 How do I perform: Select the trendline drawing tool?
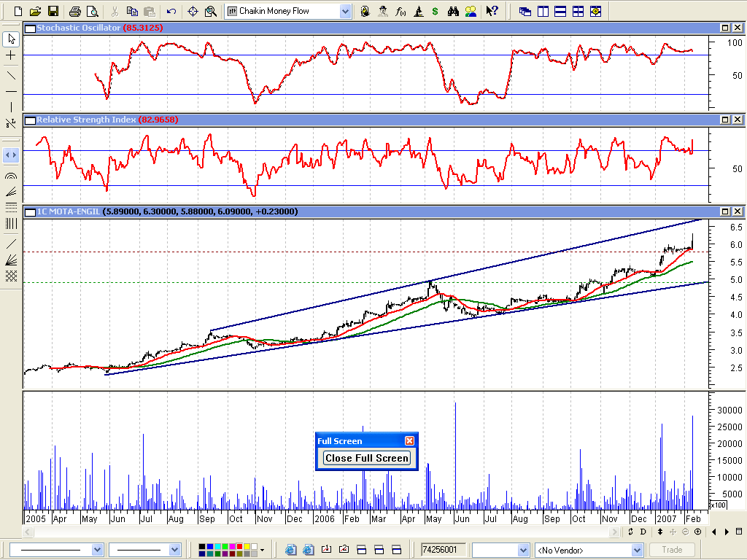[x=11, y=74]
